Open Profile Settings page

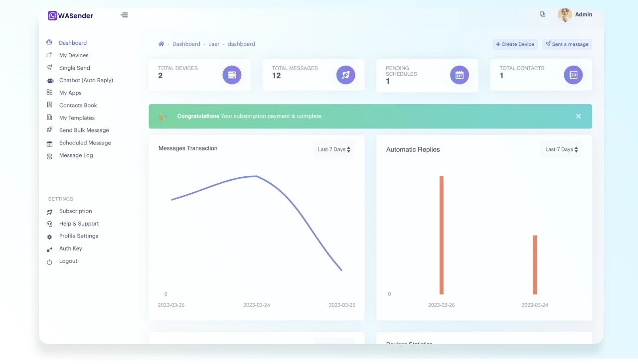(x=79, y=236)
